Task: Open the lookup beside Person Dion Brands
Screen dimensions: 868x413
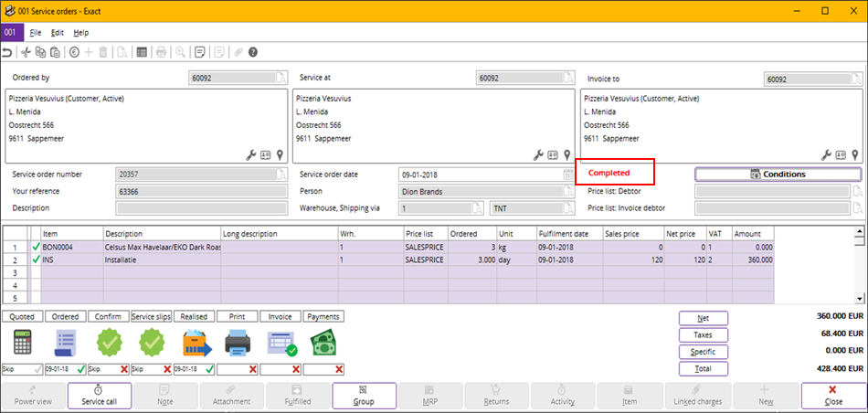Action: pyautogui.click(x=568, y=192)
